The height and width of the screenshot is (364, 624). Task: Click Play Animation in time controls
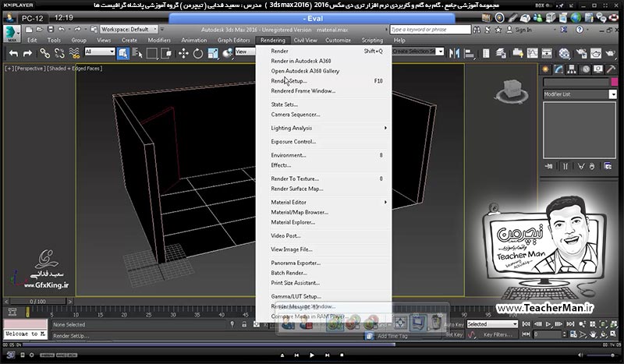tap(548, 324)
